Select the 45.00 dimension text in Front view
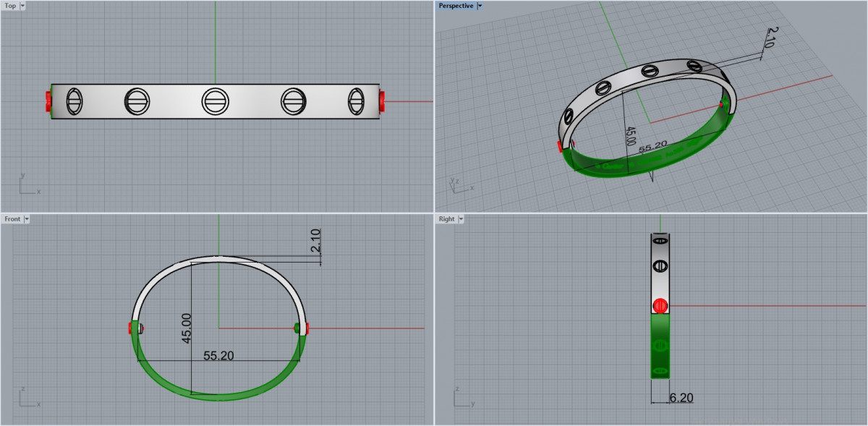 [186, 329]
